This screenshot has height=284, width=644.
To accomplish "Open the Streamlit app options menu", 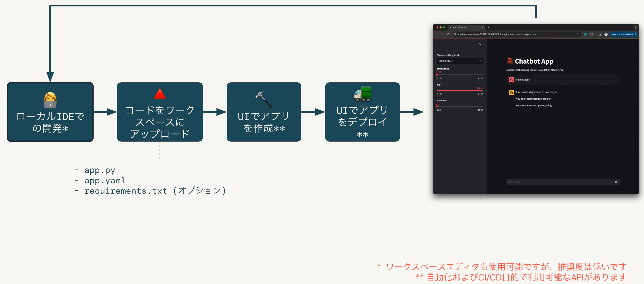I will [633, 44].
